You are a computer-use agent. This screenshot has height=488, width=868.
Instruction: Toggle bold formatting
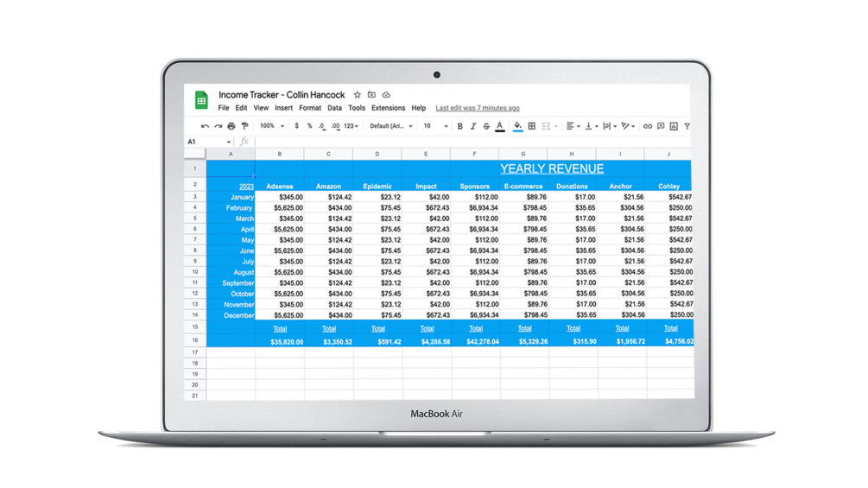[459, 126]
